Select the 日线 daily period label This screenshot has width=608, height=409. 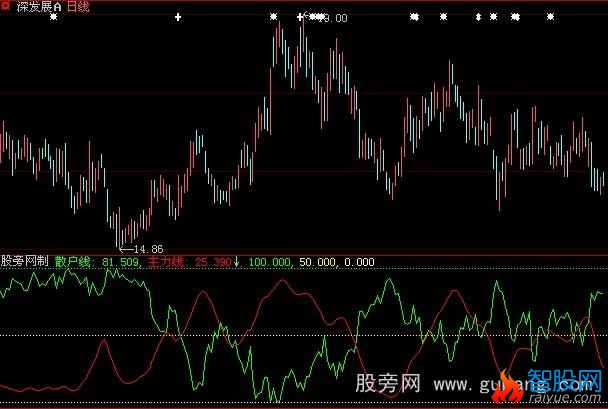tap(78, 7)
